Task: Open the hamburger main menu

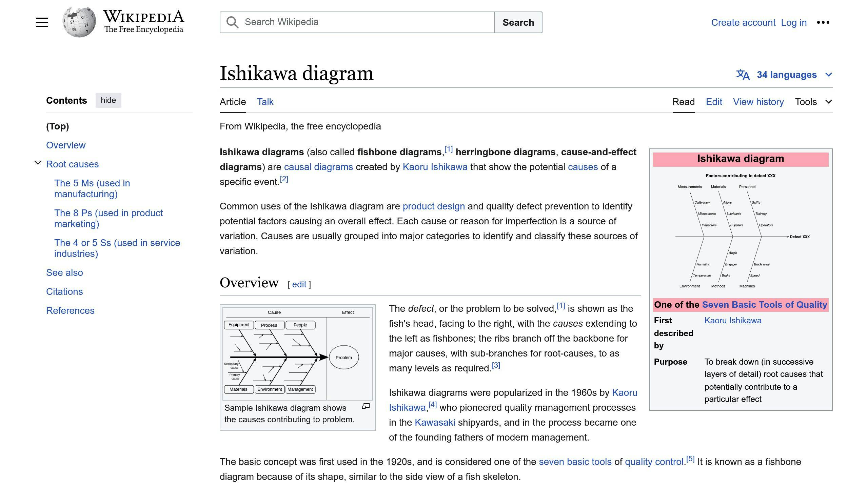Action: (42, 22)
